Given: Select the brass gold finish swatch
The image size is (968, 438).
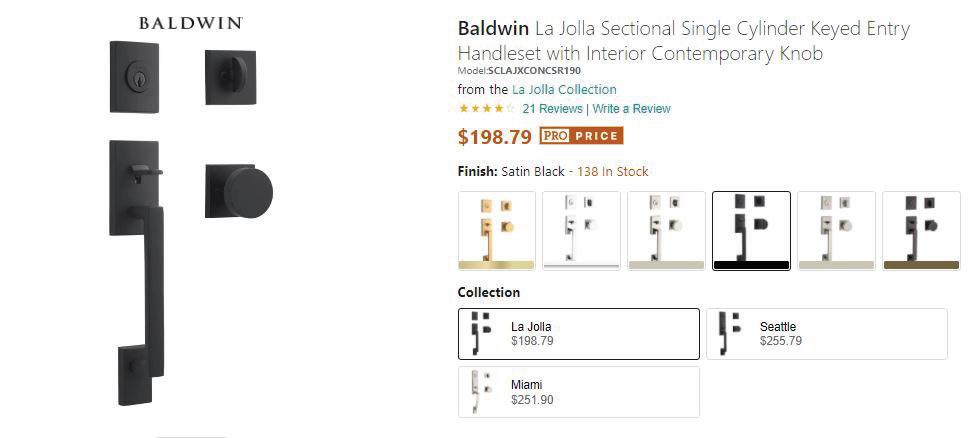Looking at the screenshot, I should click(497, 230).
